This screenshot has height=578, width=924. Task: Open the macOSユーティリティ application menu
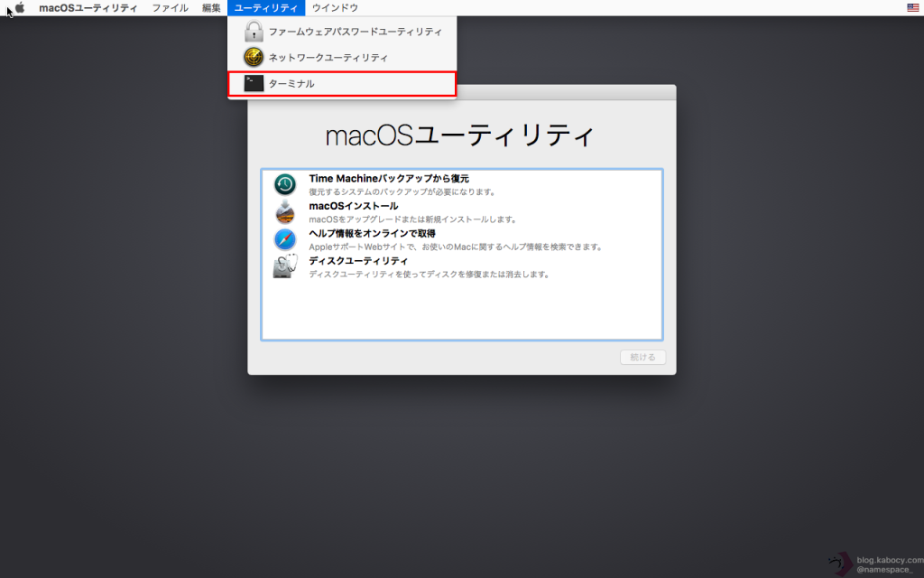pyautogui.click(x=88, y=7)
